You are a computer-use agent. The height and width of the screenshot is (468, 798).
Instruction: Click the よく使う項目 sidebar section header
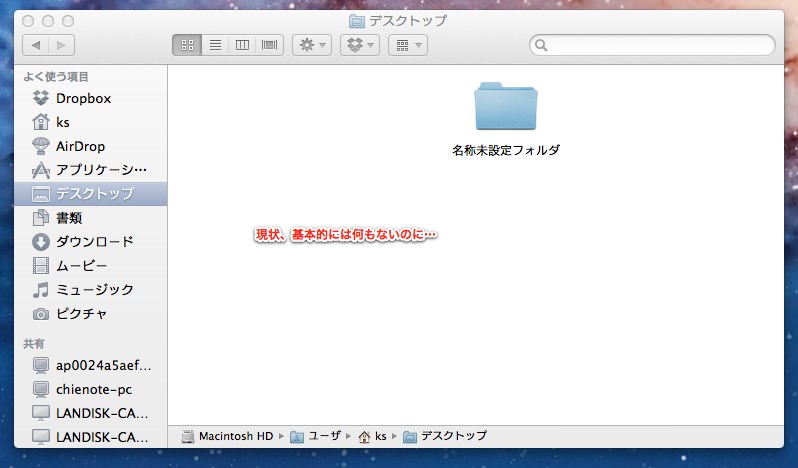[55, 77]
